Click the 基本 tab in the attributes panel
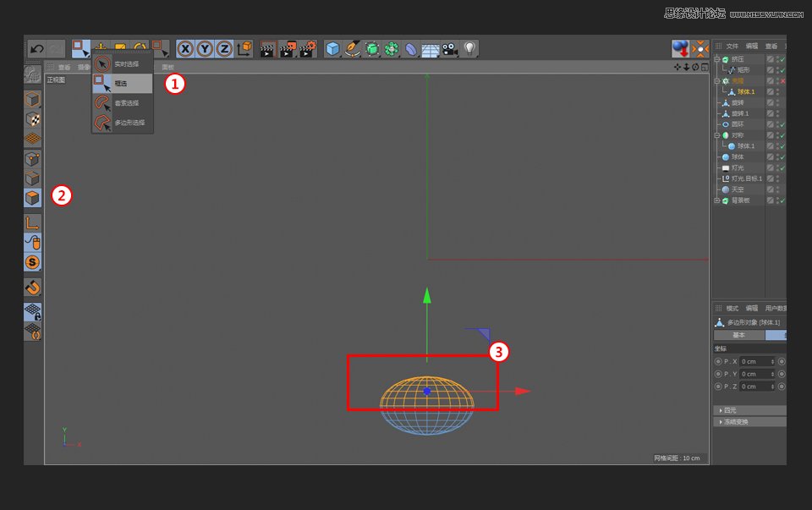This screenshot has width=812, height=510. (x=739, y=335)
